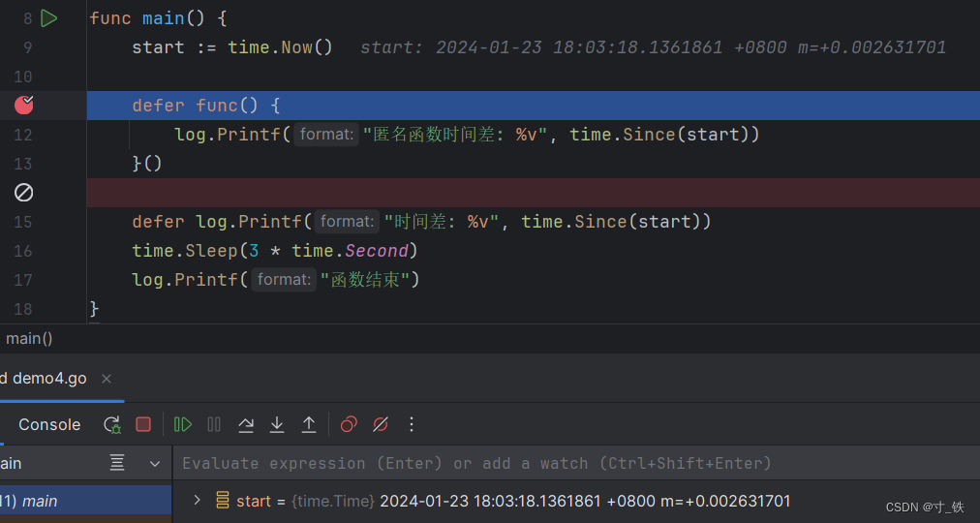The width and height of the screenshot is (980, 523).
Task: Open the more debugger options menu
Action: pos(412,424)
